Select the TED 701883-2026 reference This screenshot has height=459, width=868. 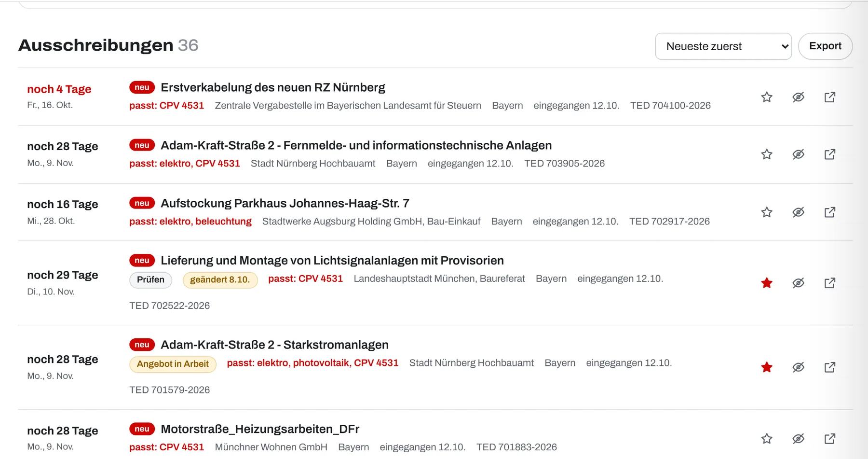[516, 447]
